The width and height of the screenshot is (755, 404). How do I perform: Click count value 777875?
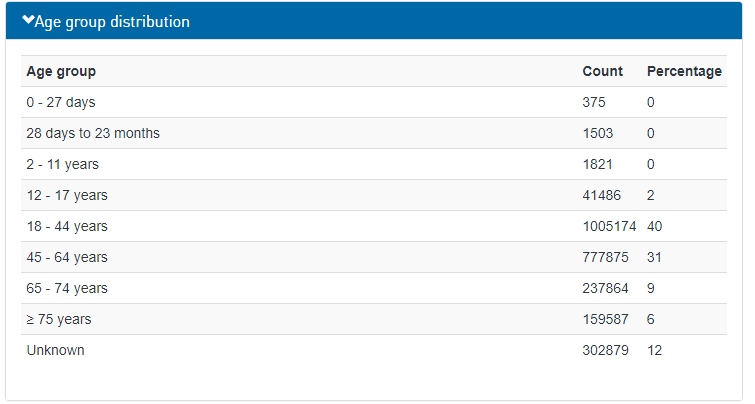point(605,257)
